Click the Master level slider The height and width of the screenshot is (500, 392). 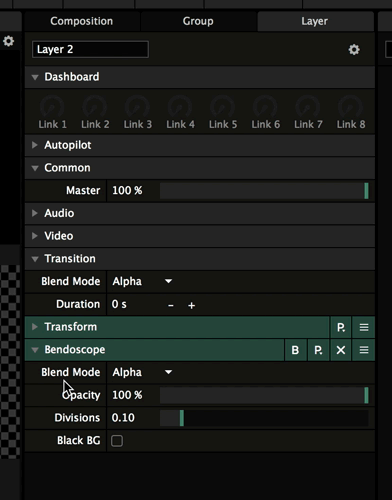[x=264, y=191]
